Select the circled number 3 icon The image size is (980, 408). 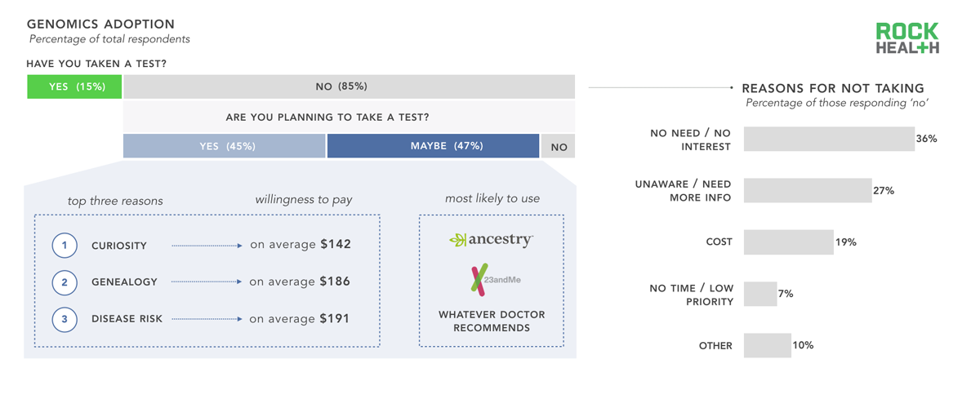[65, 319]
